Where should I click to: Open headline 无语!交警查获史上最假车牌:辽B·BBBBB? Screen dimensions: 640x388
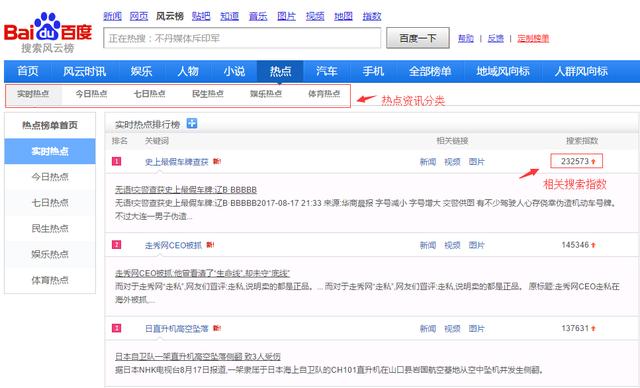(186, 190)
